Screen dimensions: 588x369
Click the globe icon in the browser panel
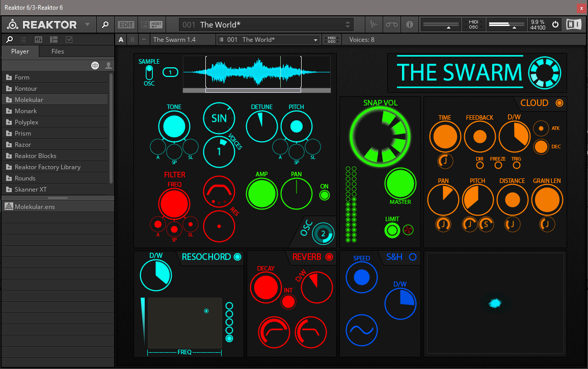[95, 65]
